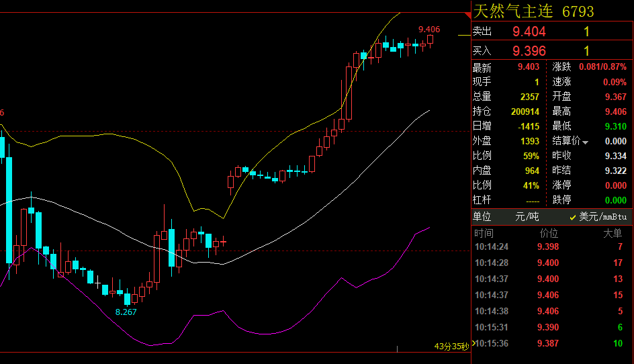Select the 10:15:36 latest trade row
The width and height of the screenshot is (634, 364).
pos(551,344)
